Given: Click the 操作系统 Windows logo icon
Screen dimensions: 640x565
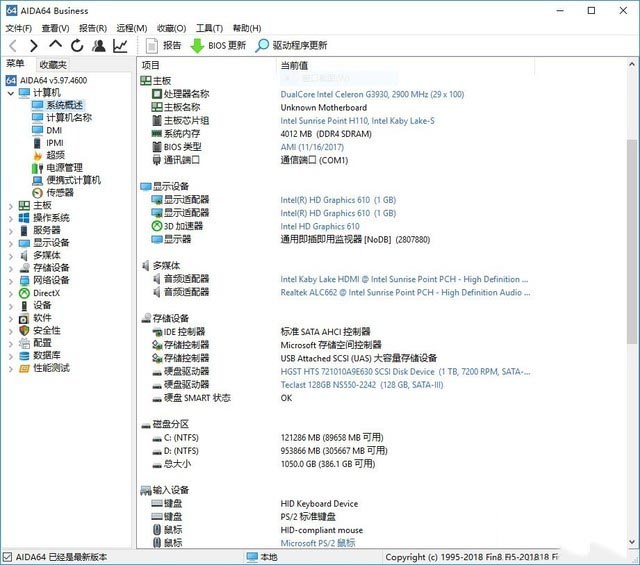Looking at the screenshot, I should (24, 218).
